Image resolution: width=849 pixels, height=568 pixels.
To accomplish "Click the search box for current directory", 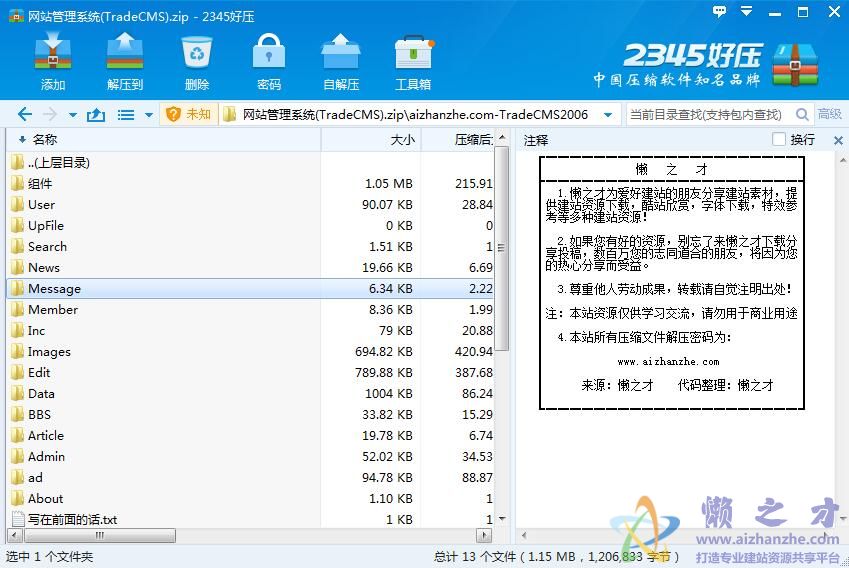I will (x=709, y=114).
